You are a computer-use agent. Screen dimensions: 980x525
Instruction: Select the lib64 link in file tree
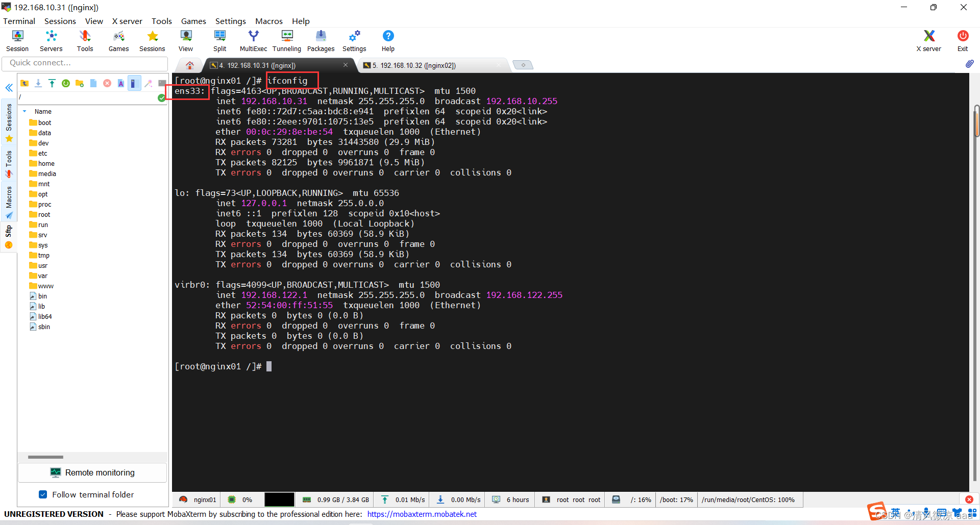click(41, 316)
